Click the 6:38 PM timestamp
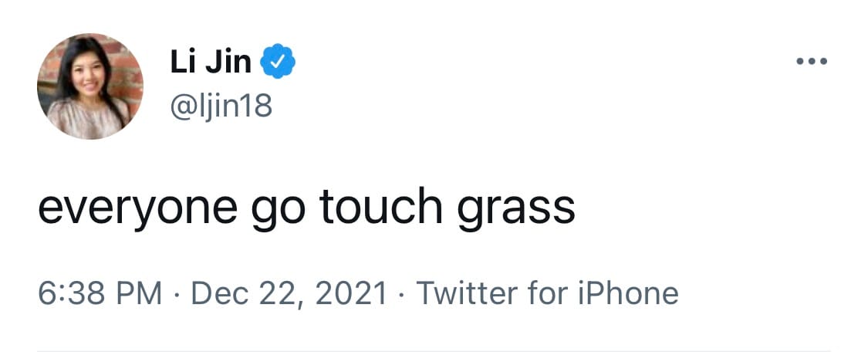This screenshot has width=868, height=352. click(x=100, y=293)
